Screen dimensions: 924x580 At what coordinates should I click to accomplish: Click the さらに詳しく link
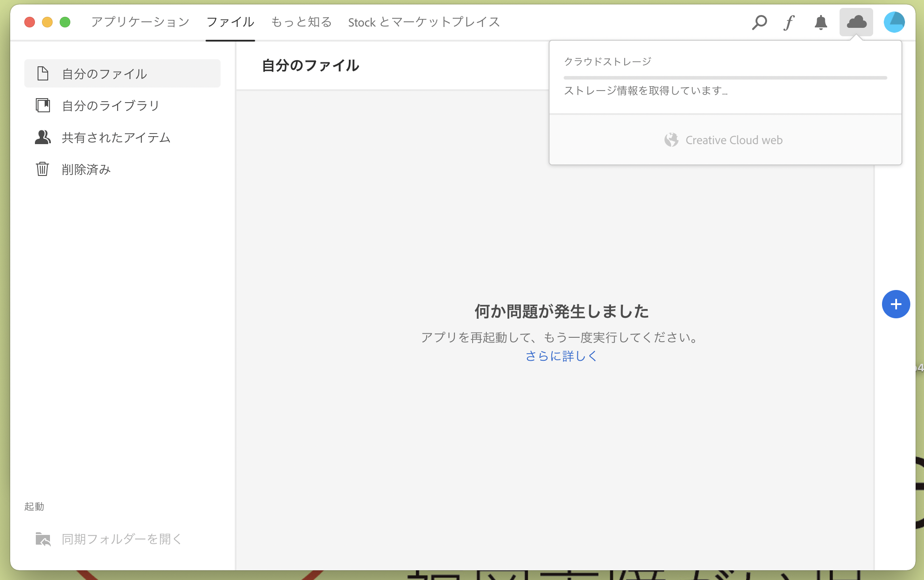[561, 356]
